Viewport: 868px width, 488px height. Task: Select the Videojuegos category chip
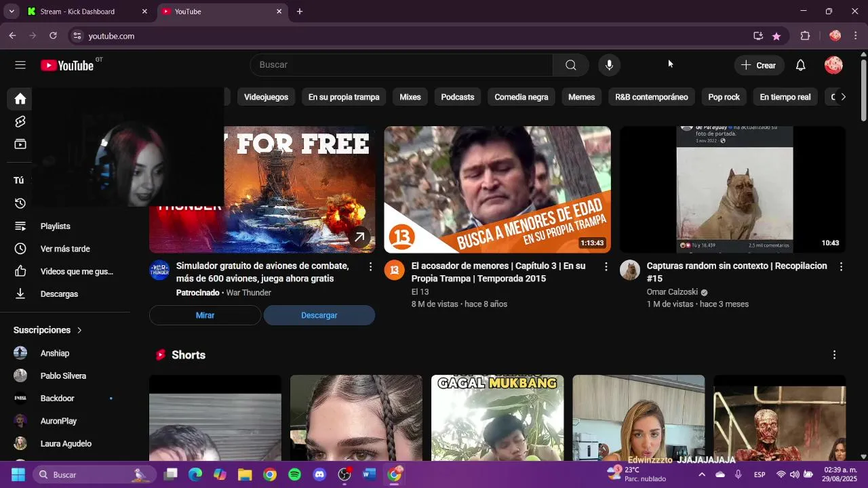pyautogui.click(x=266, y=97)
